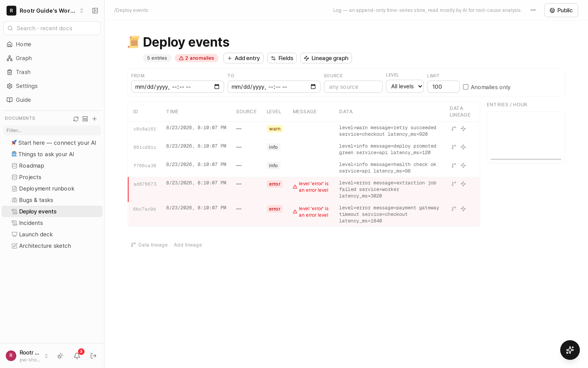Open the FROM date calendar picker

click(x=217, y=87)
